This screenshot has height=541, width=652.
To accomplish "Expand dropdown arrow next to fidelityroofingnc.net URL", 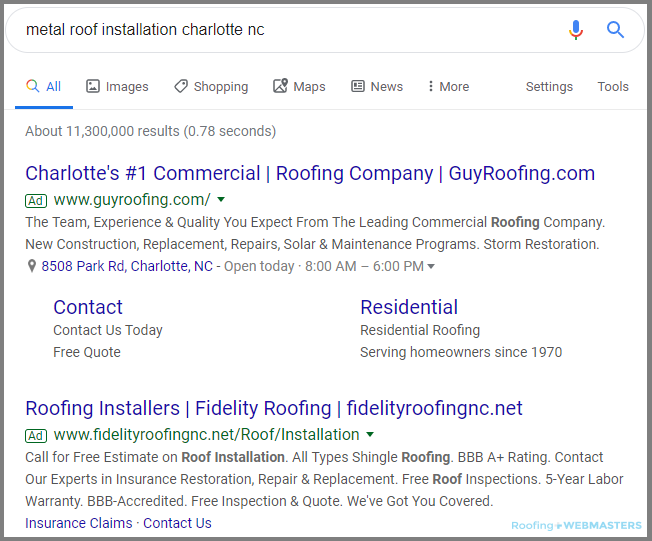I will pos(370,435).
